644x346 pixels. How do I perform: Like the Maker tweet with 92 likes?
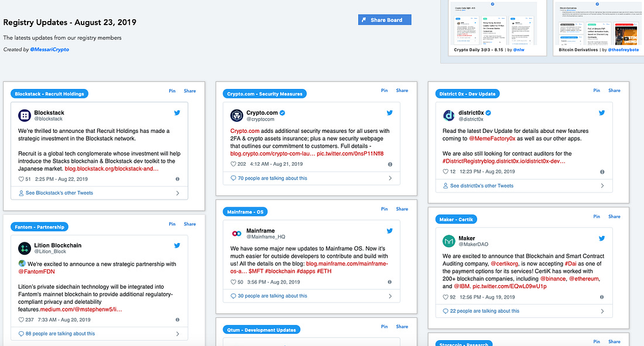446,297
